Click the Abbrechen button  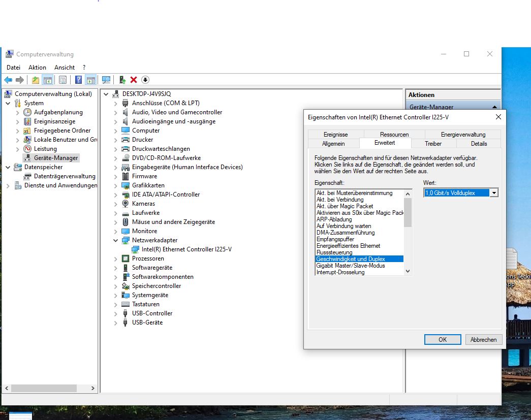tap(483, 340)
